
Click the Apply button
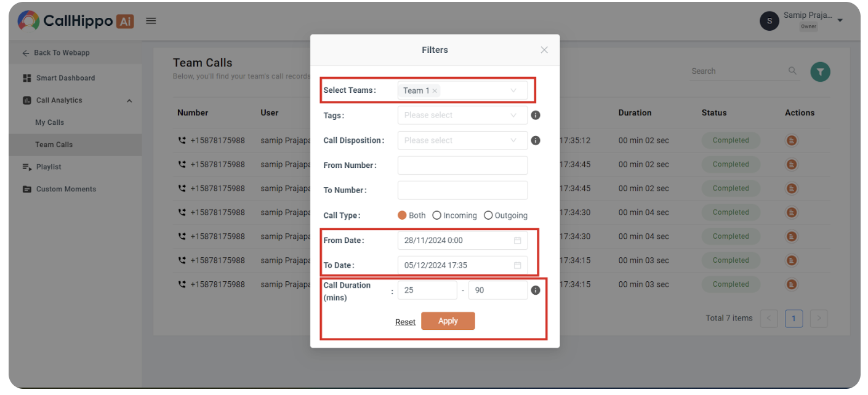[448, 321]
